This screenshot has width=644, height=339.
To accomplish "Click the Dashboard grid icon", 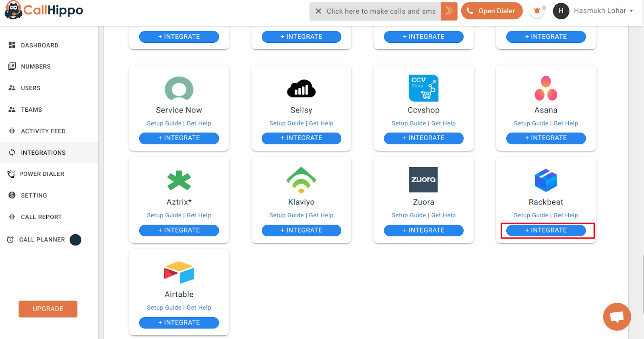I will point(12,45).
